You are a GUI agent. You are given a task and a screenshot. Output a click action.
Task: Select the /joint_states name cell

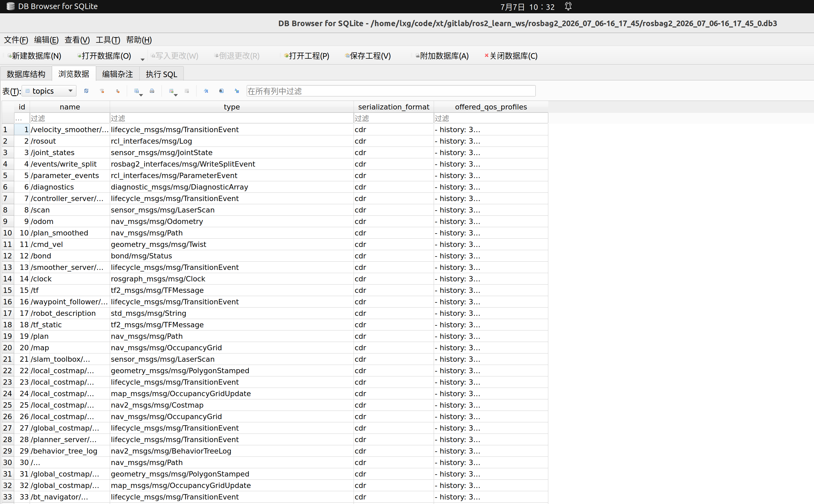coord(70,153)
